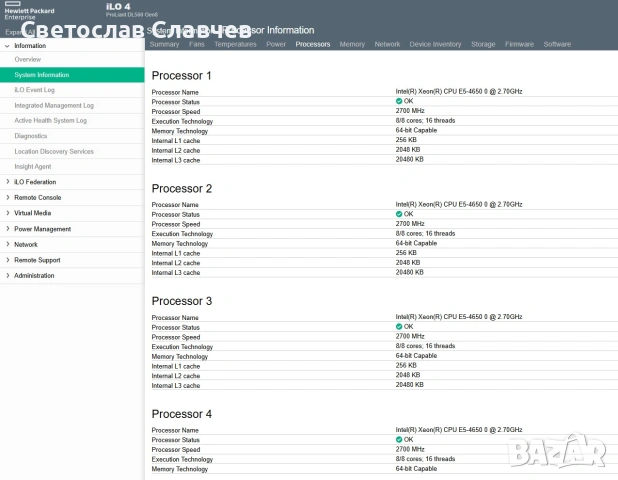Click Processor 2 'Execution Technology' label
Image resolution: width=618 pixels, height=480 pixels.
tap(182, 234)
